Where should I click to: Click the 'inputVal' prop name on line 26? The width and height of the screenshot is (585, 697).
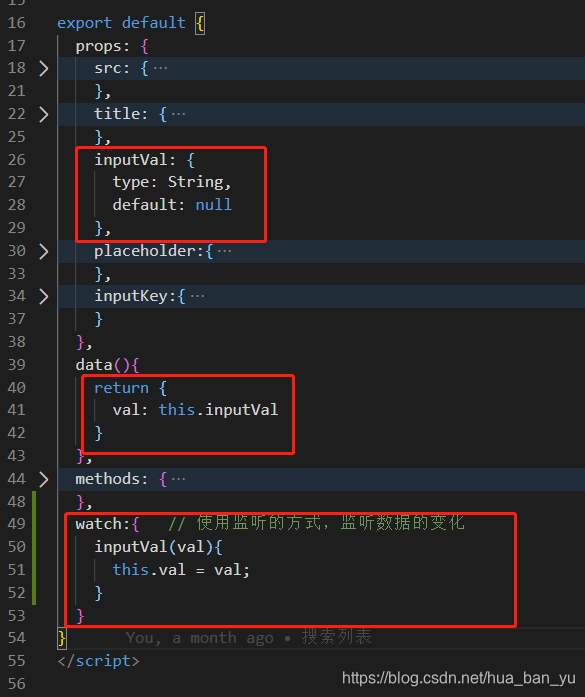point(131,160)
